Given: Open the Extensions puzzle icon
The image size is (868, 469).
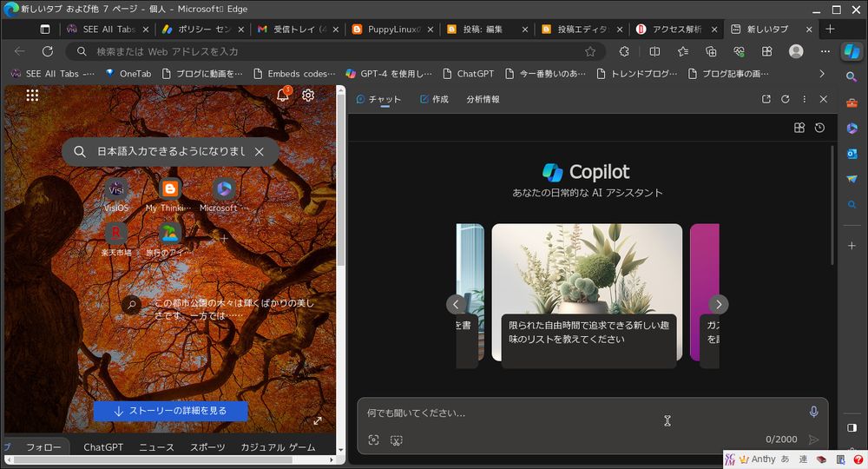Looking at the screenshot, I should (x=624, y=51).
